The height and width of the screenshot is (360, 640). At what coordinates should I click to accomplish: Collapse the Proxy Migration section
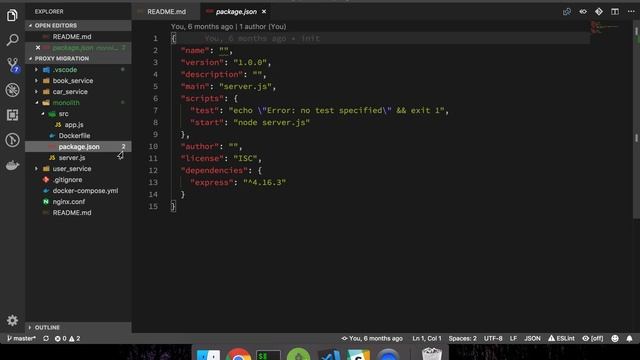[x=78, y=58]
